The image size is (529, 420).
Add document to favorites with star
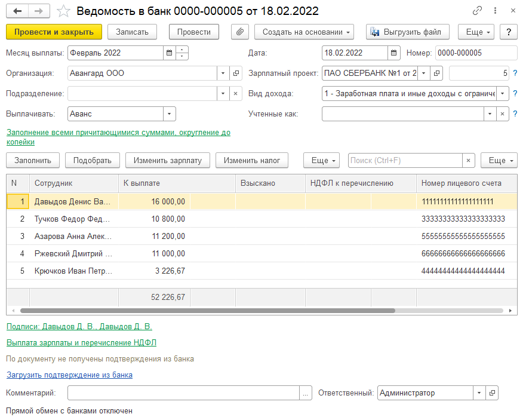point(64,11)
